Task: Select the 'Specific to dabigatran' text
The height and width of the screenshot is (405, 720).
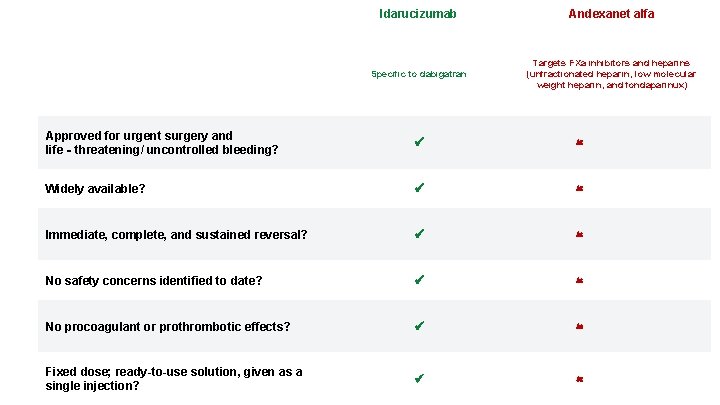Action: (x=418, y=74)
